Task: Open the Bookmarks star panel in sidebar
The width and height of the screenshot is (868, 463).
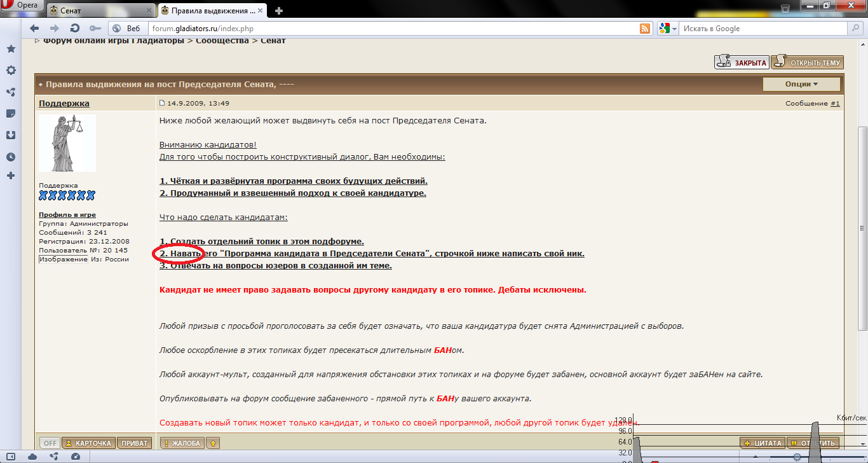Action: [11, 49]
